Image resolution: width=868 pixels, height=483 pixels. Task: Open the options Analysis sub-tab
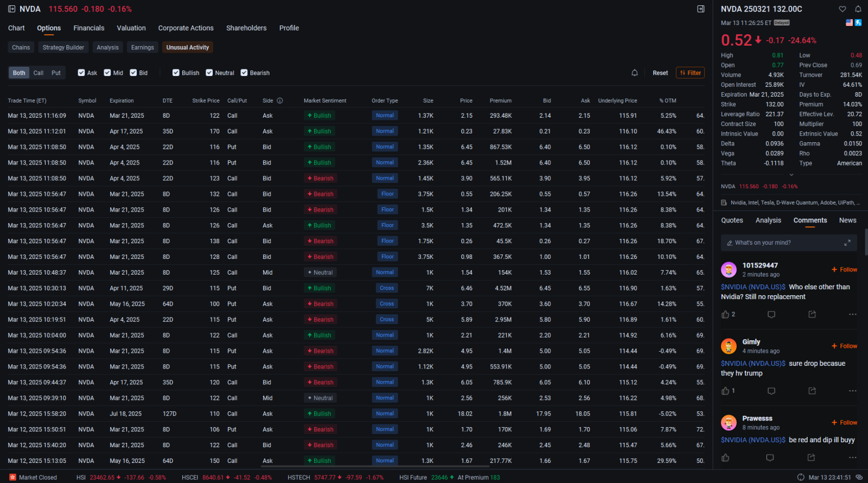(x=107, y=48)
